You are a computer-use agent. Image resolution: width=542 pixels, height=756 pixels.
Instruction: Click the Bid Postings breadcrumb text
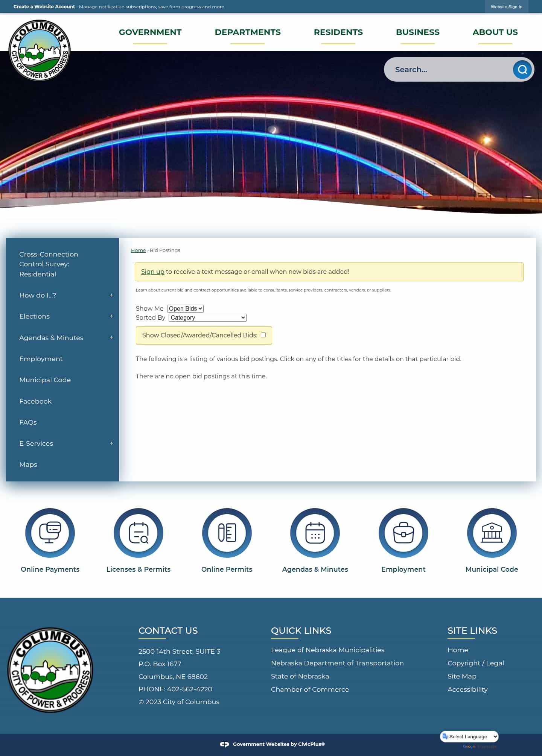click(165, 250)
